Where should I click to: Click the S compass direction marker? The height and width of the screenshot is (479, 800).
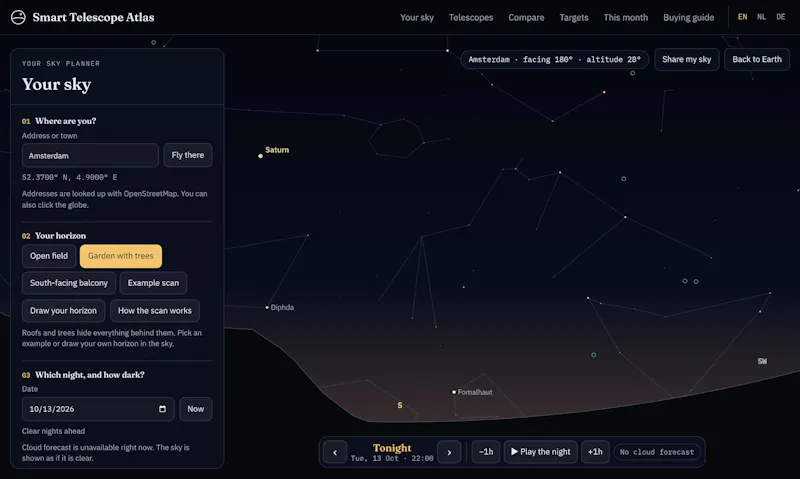click(400, 406)
